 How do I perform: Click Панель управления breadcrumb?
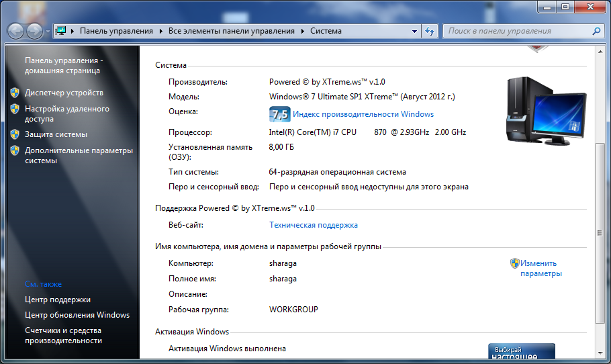click(x=116, y=31)
